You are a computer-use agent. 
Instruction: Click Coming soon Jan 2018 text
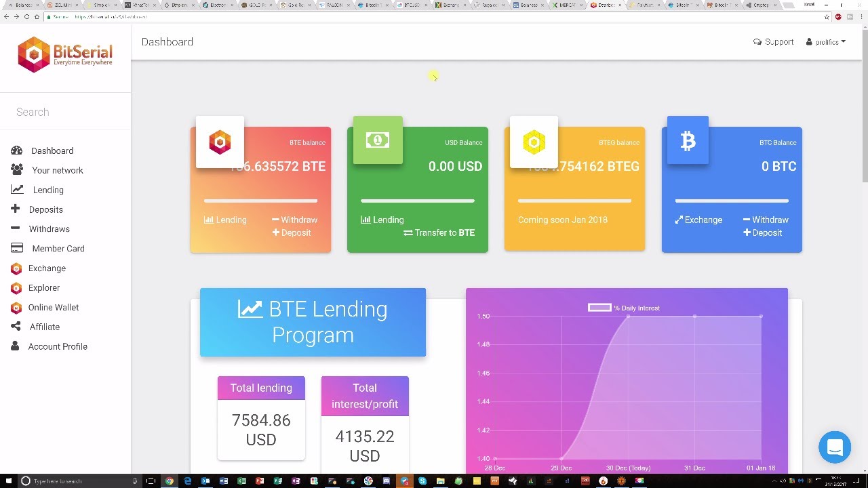(562, 220)
